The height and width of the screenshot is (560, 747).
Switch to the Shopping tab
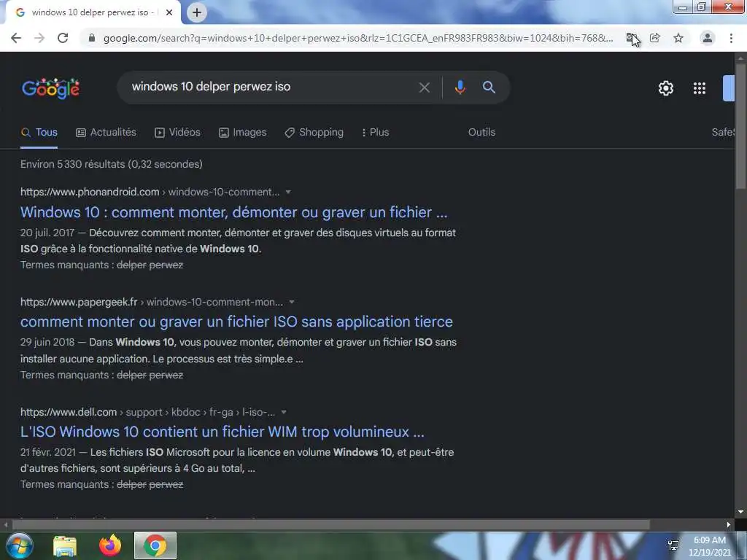(x=314, y=133)
